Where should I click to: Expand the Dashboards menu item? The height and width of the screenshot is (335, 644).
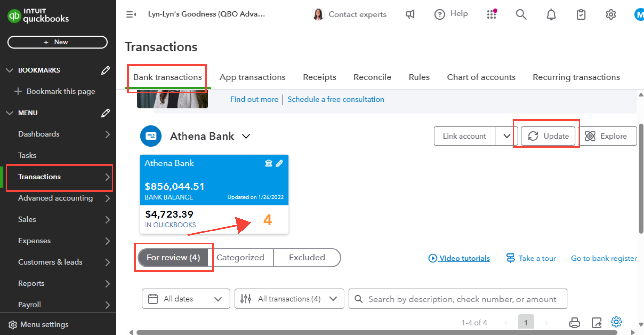click(x=108, y=134)
